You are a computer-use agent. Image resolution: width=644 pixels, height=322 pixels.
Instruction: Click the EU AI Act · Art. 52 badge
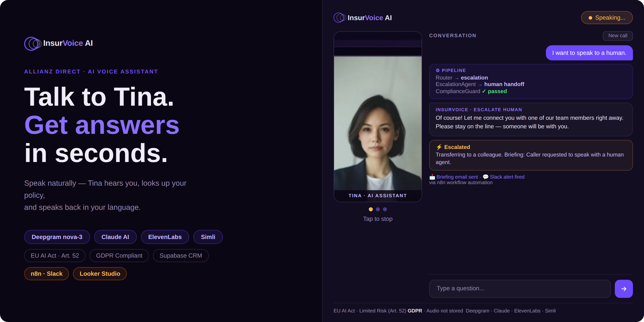pos(55,256)
